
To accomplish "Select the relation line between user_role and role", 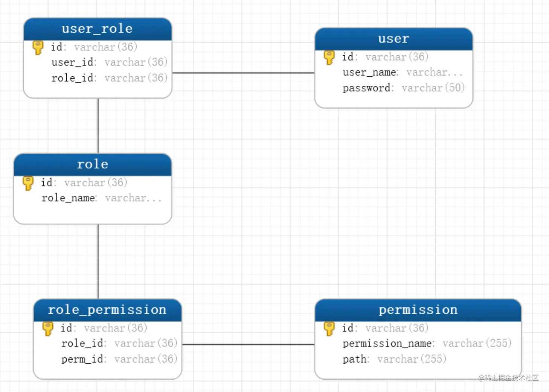I will point(98,126).
